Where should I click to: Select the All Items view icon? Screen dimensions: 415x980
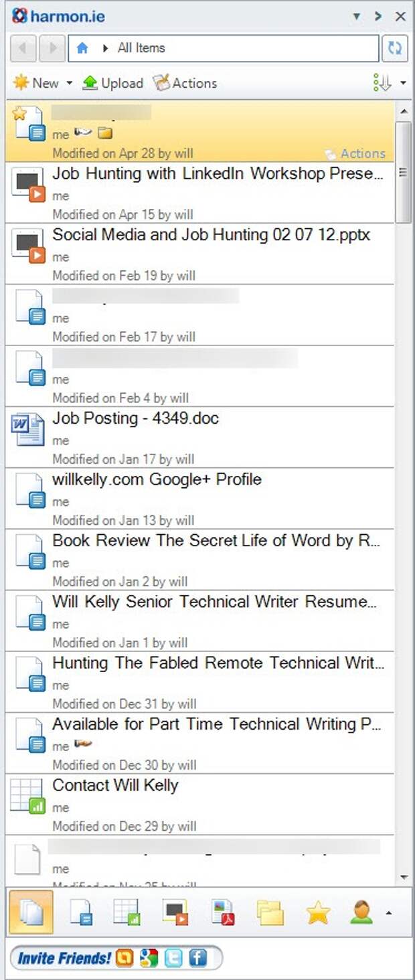(31, 912)
